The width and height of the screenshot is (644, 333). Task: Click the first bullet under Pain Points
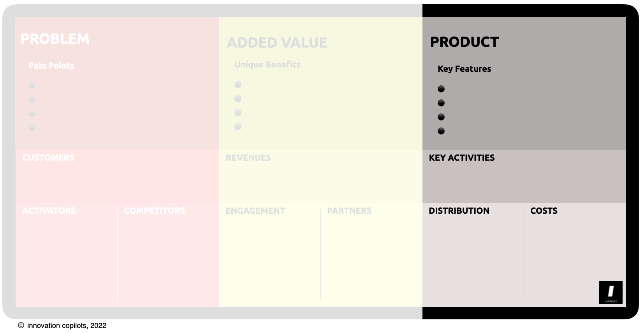pos(32,85)
